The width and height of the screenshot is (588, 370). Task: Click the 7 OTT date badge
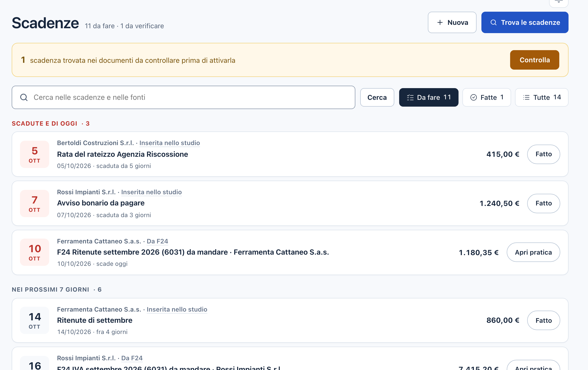tap(34, 203)
